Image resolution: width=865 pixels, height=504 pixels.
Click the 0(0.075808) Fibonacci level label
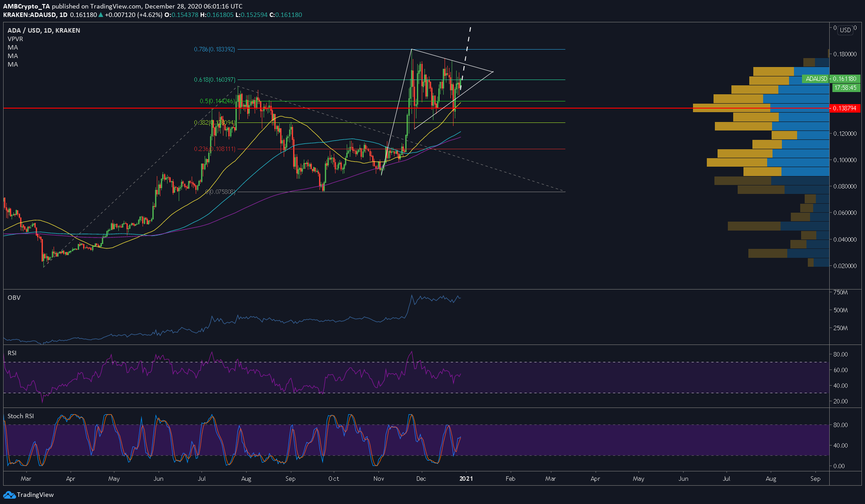coord(220,192)
